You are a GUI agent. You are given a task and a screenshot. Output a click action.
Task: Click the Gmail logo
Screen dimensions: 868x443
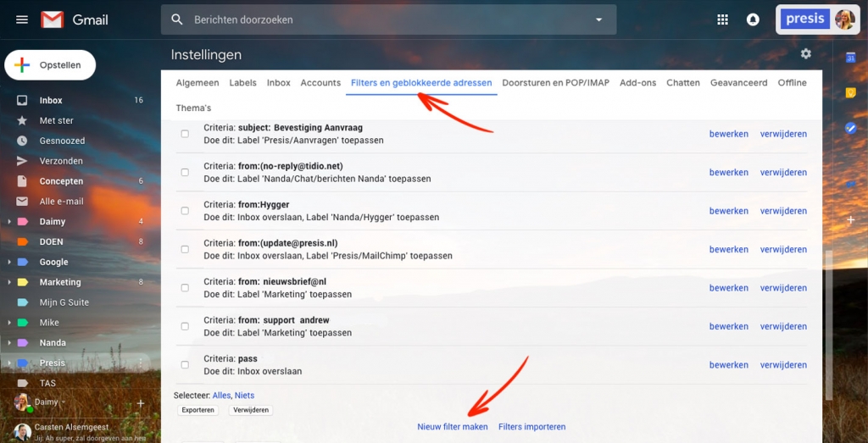75,20
